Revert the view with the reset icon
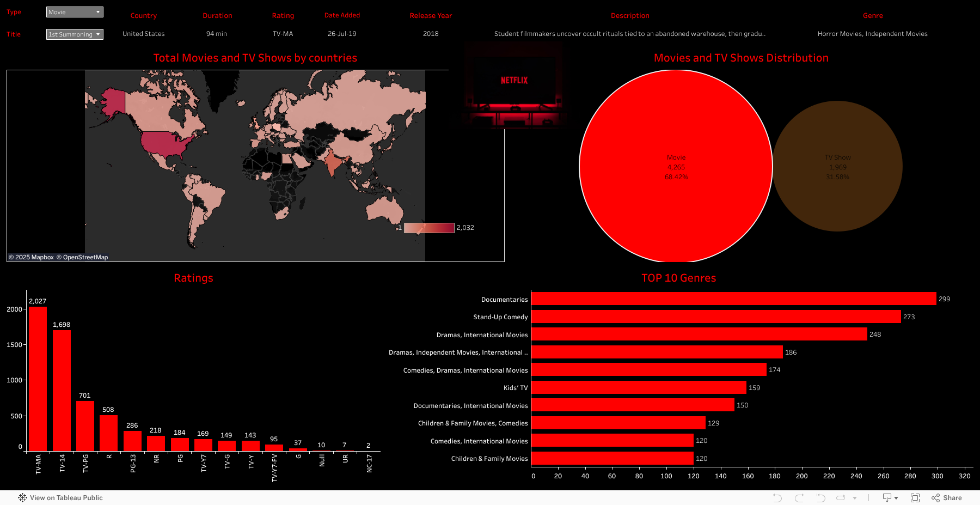Image resolution: width=980 pixels, height=505 pixels. 820,498
